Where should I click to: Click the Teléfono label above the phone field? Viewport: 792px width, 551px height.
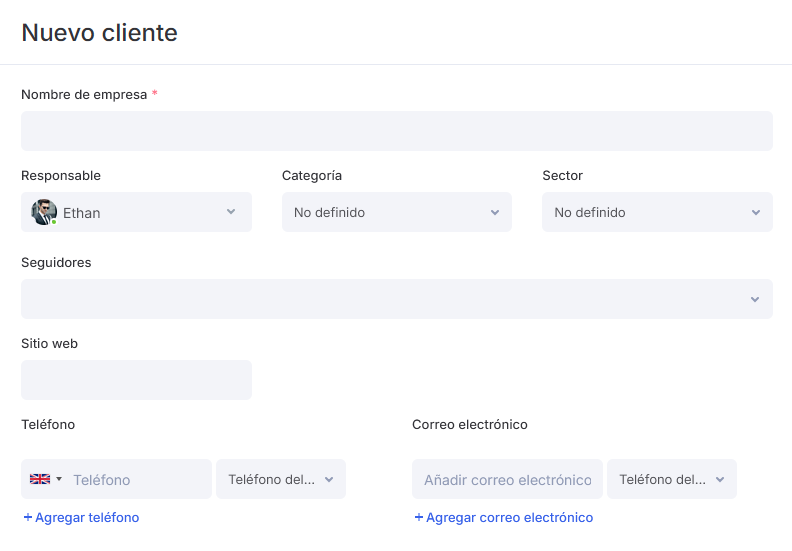tap(48, 424)
